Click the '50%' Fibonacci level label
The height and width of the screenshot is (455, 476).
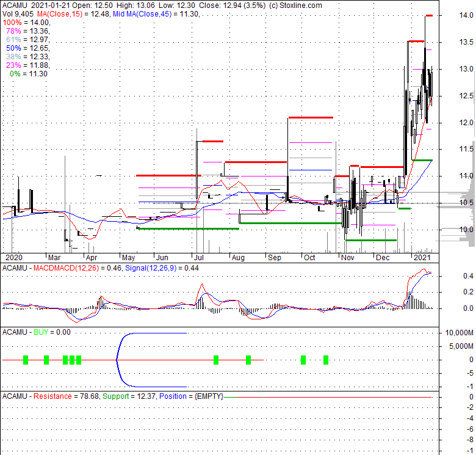click(13, 48)
